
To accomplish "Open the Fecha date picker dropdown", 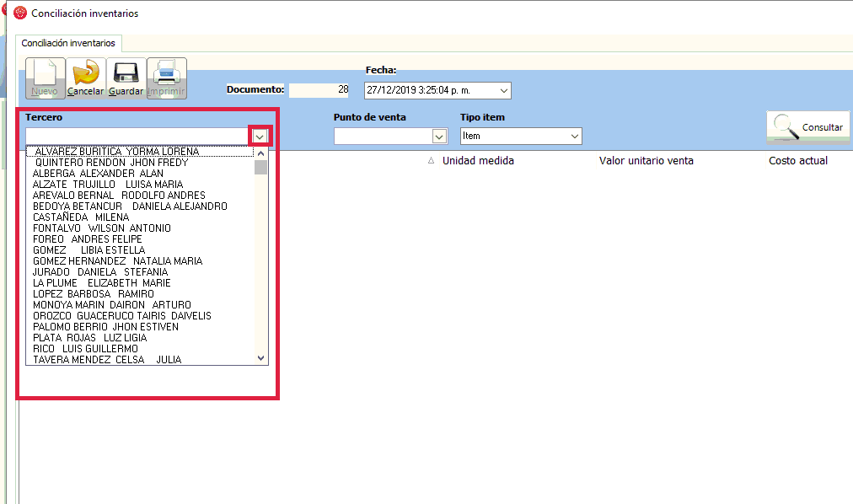I will [x=503, y=90].
